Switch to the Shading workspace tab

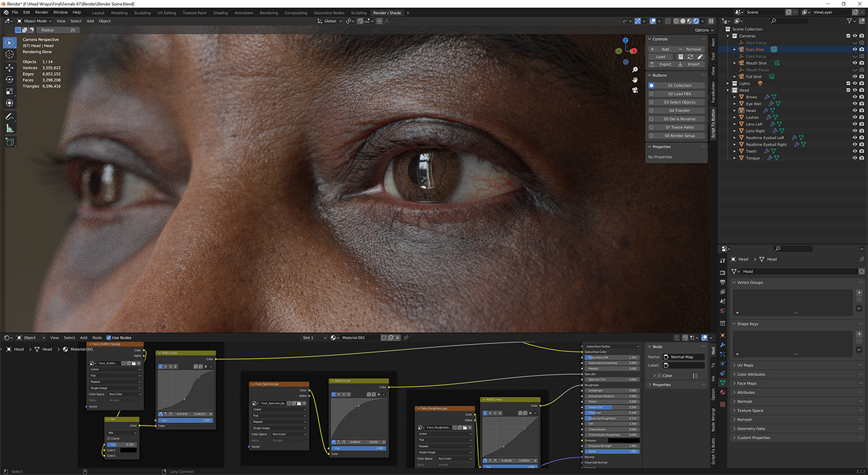click(x=220, y=12)
